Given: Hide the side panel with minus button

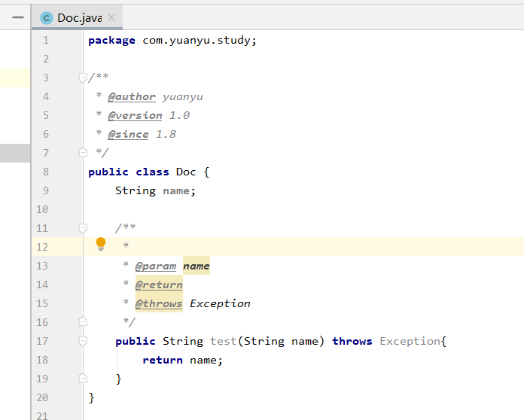Looking at the screenshot, I should click(18, 17).
